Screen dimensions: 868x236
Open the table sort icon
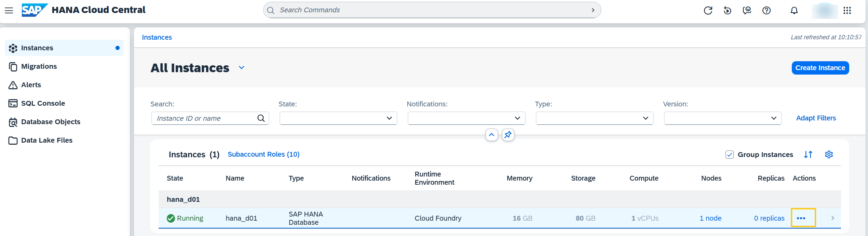[x=808, y=155]
